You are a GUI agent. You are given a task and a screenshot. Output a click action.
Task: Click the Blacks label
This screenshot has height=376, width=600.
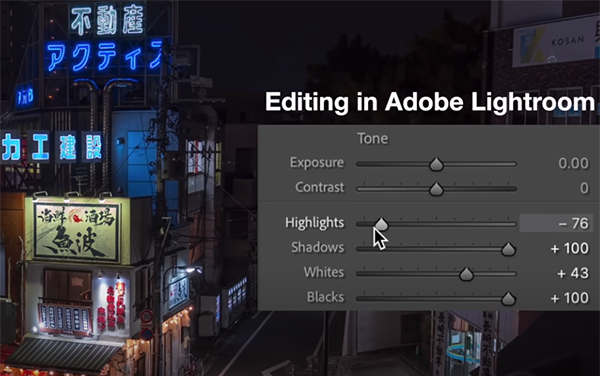coord(325,297)
